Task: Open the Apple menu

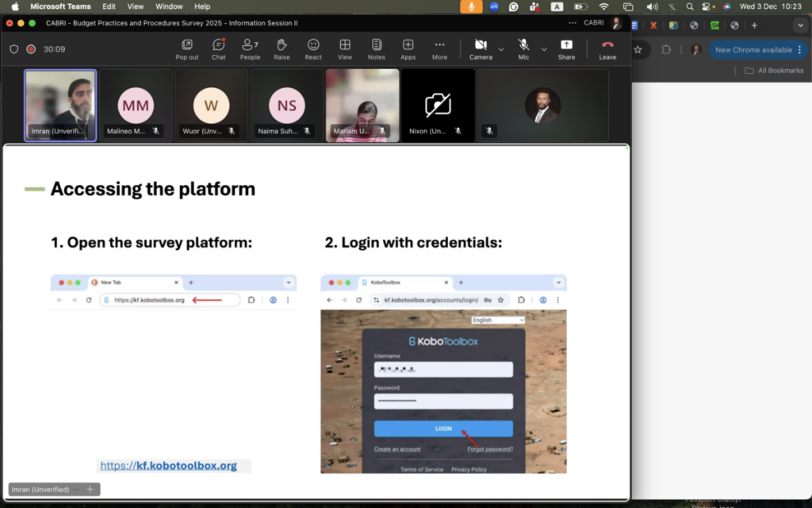Action: (14, 6)
